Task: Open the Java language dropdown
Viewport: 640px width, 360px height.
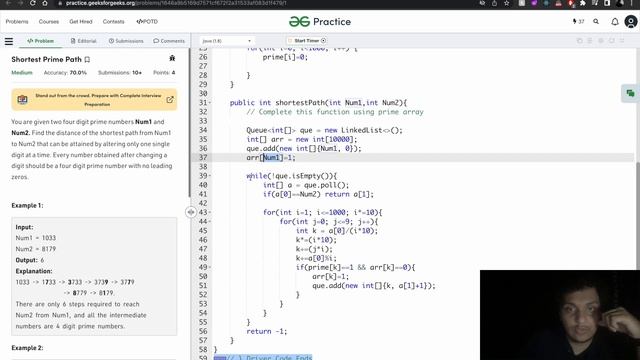Action: [227, 41]
